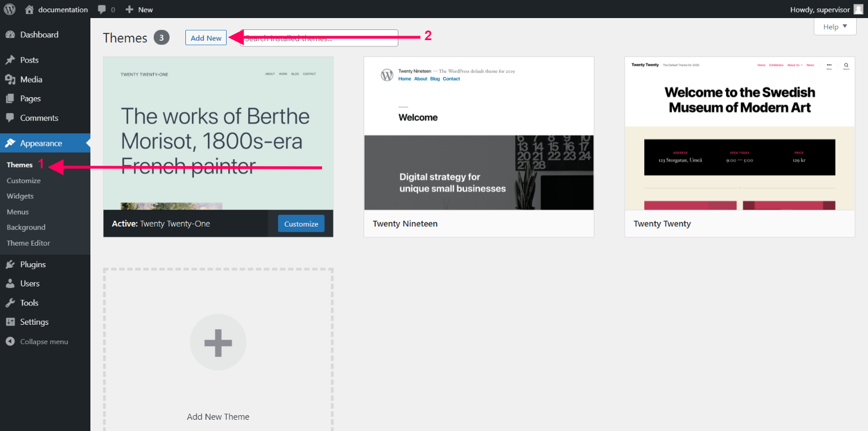Click the Twenty Nineteen theme name

click(x=405, y=224)
